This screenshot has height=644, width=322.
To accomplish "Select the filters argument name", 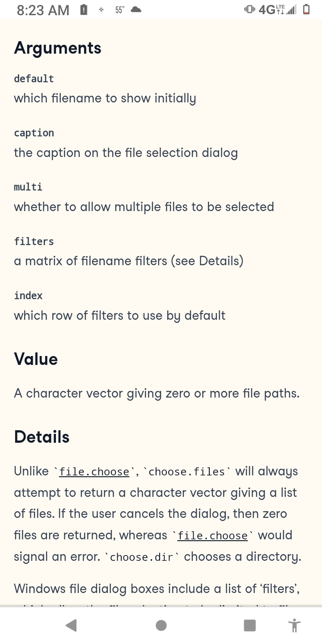I will [x=34, y=241].
